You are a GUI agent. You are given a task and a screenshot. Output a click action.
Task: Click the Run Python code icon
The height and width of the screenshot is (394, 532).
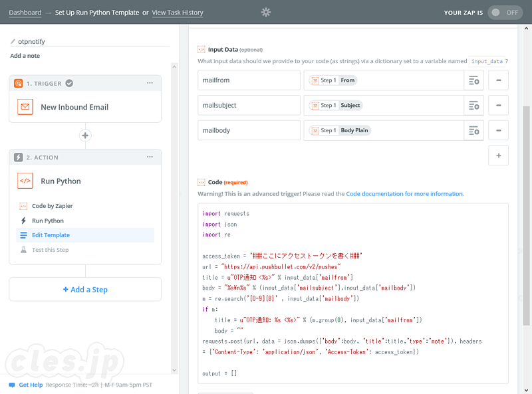(25, 181)
